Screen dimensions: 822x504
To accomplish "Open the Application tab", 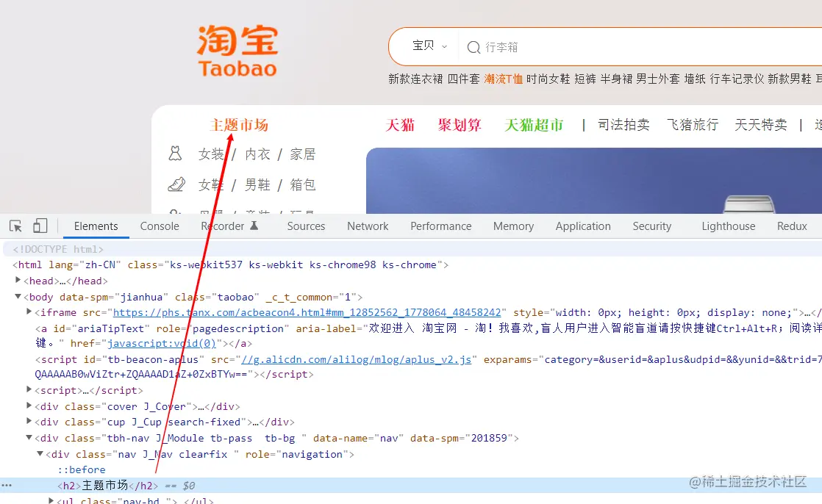I will pos(583,226).
